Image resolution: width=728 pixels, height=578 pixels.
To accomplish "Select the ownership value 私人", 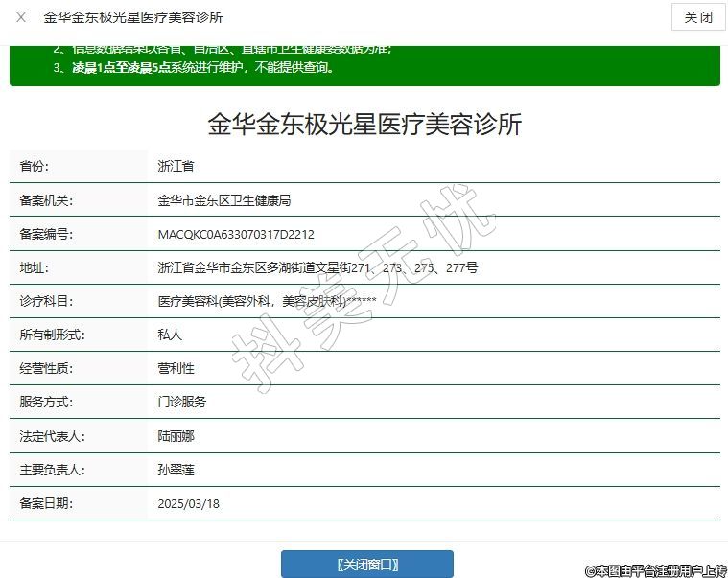I will tap(170, 335).
